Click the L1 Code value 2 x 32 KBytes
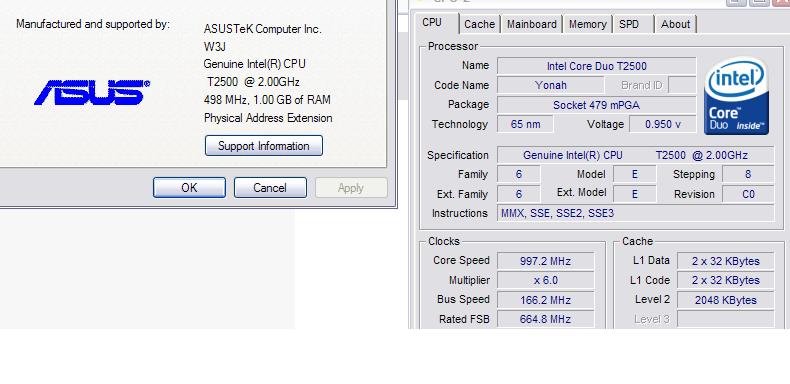Image resolution: width=790 pixels, height=384 pixels. click(x=726, y=280)
